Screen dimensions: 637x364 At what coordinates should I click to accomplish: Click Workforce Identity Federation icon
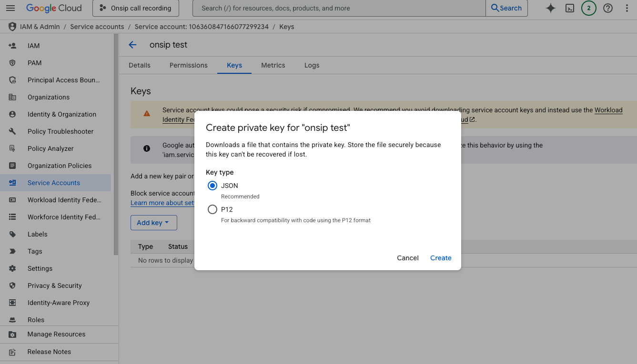point(12,217)
